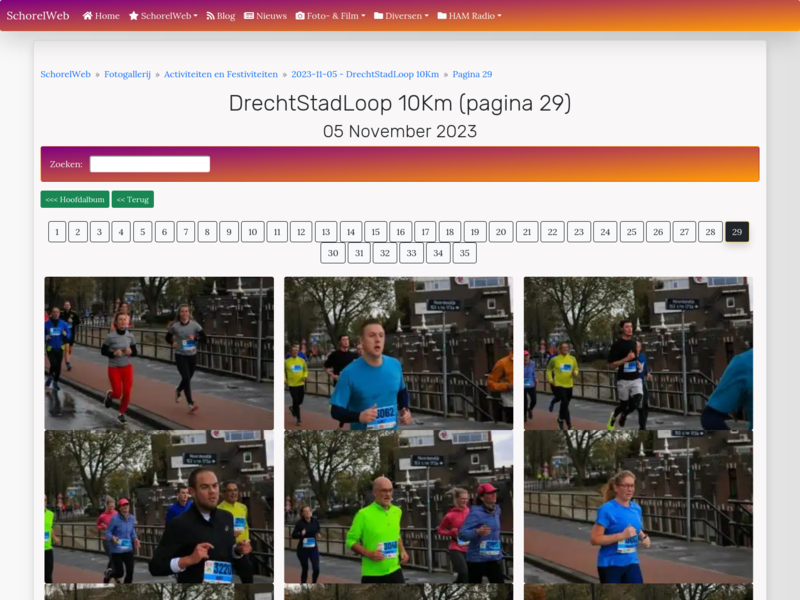Go to gallery page 35
The image size is (800, 600).
[x=465, y=253]
